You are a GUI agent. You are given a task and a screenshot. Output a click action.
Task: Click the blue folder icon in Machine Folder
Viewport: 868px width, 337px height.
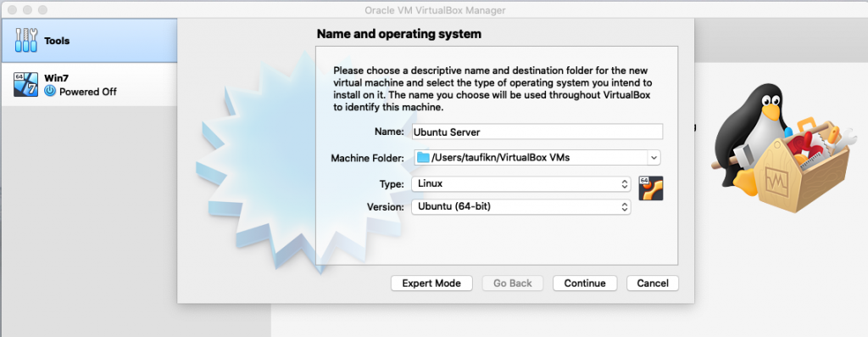click(x=424, y=157)
